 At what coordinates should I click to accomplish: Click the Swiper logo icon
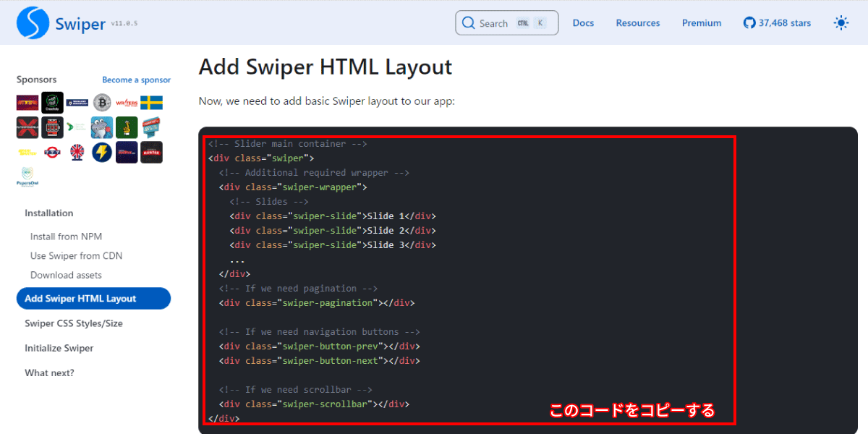pos(33,23)
